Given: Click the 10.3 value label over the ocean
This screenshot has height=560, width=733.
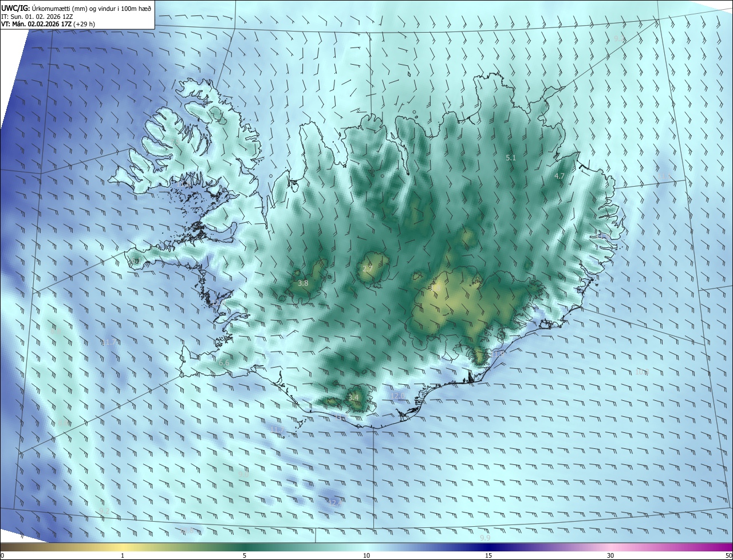Looking at the screenshot, I should 642,372.
